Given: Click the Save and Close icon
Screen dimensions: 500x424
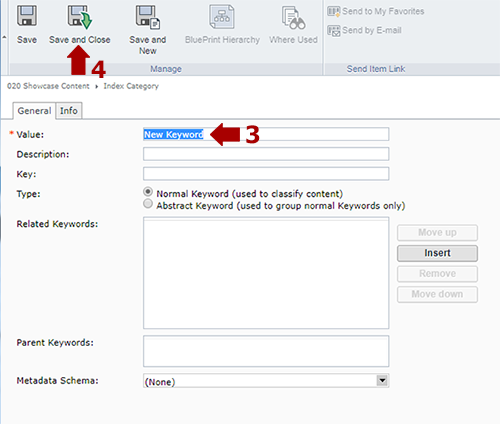Looking at the screenshot, I should tap(80, 17).
